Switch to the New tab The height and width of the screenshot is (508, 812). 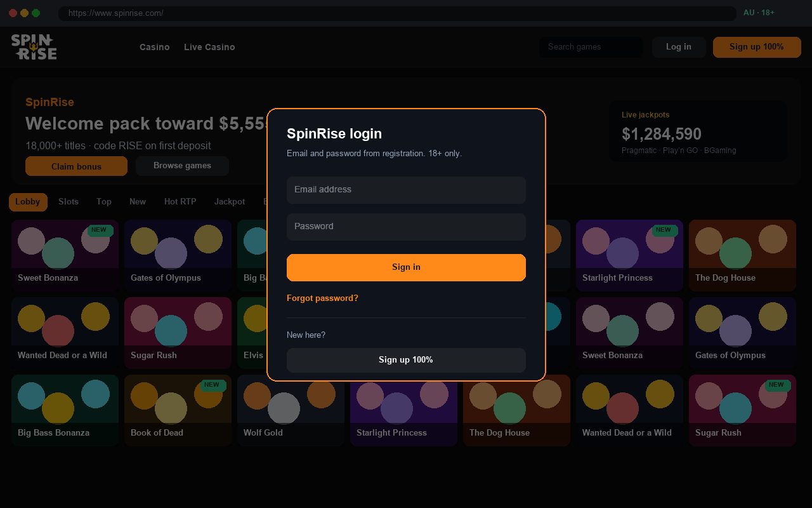[138, 202]
